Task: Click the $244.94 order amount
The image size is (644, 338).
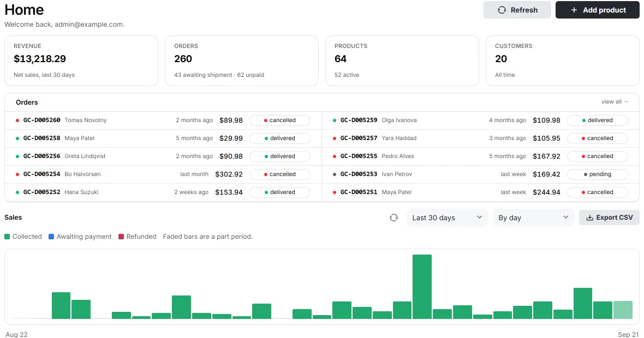Action: point(546,192)
